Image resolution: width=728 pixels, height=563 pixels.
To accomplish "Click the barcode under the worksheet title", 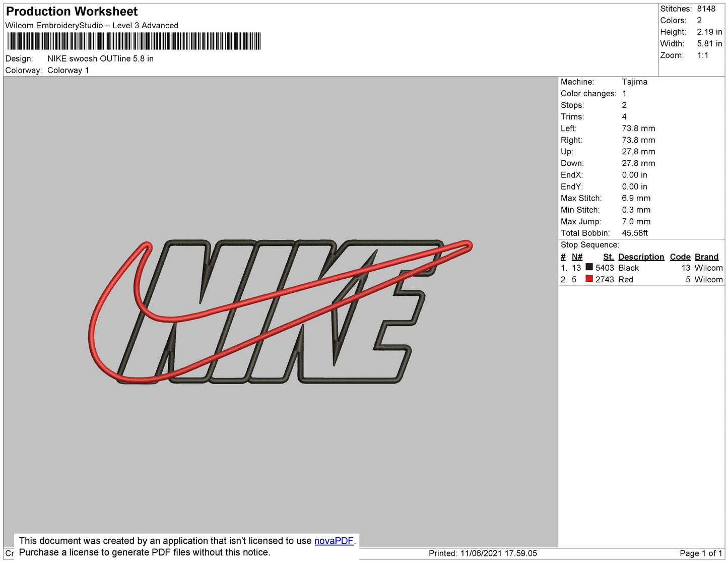I will 134,41.
